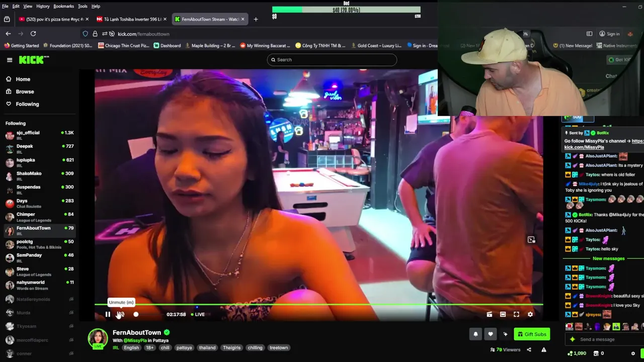
Task: Toggle notification bell for FernAboutTown
Action: tap(475, 334)
